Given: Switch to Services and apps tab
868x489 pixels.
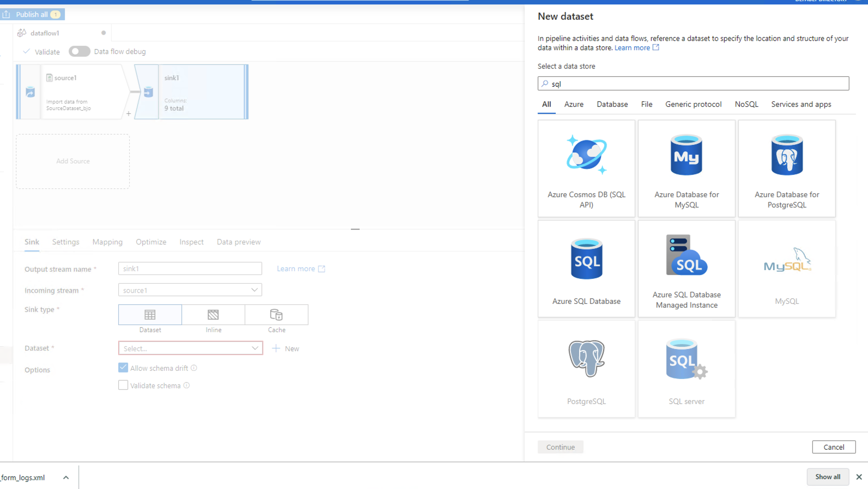Looking at the screenshot, I should [x=801, y=105].
